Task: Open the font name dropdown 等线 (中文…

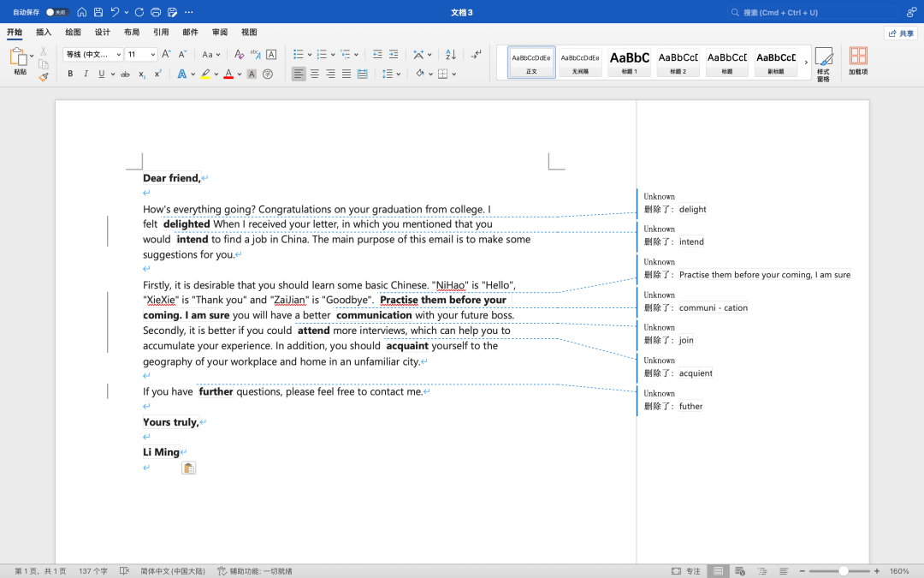Action: pos(93,54)
